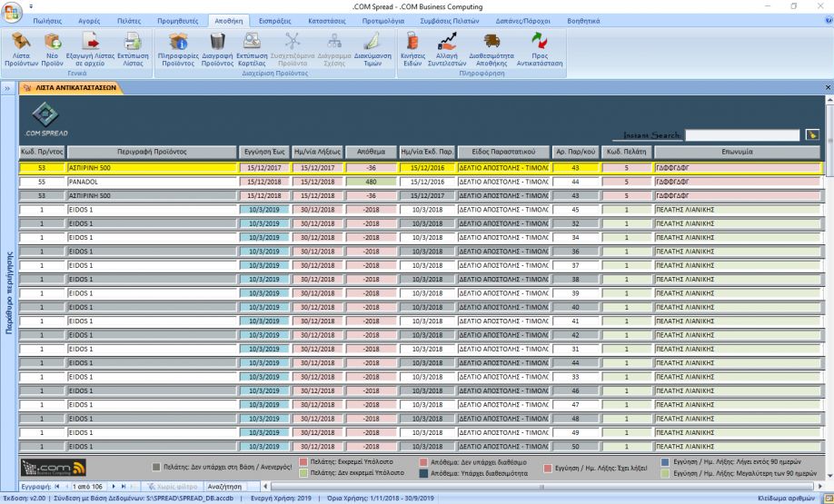Click the Νέο Προϊόν icon
Screen dimensions: 834x504
pyautogui.click(x=52, y=49)
